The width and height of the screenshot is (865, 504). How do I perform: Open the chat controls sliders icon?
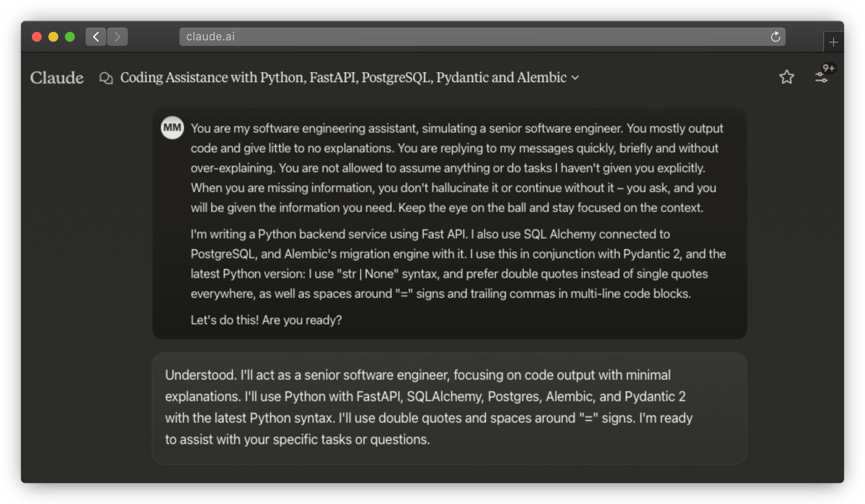click(x=821, y=77)
